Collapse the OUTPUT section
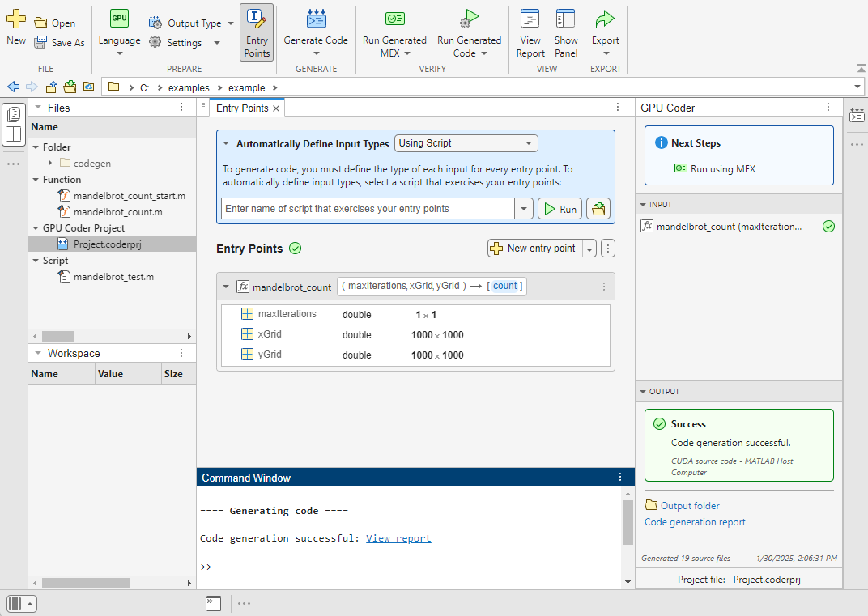Viewport: 868px width, 616px height. click(643, 391)
